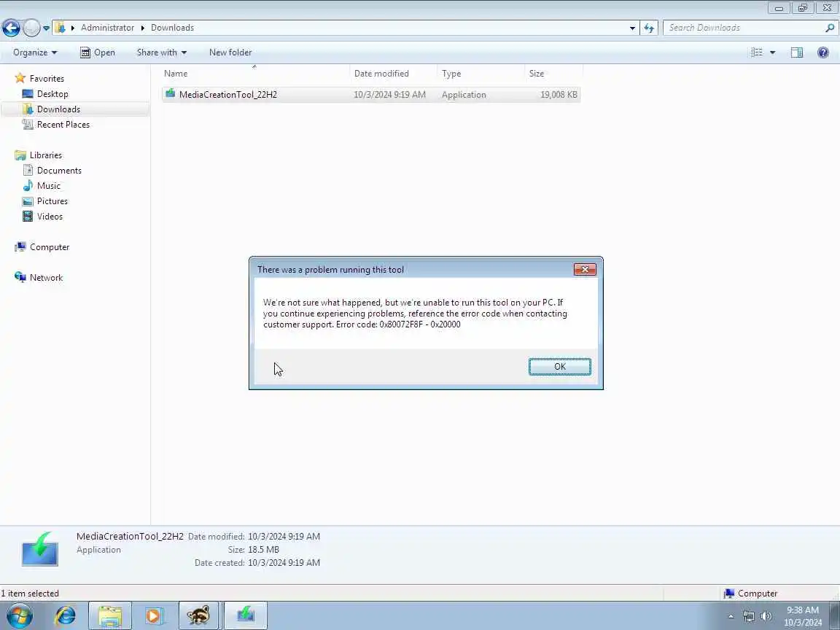Click Administrator in the address path

tap(107, 28)
